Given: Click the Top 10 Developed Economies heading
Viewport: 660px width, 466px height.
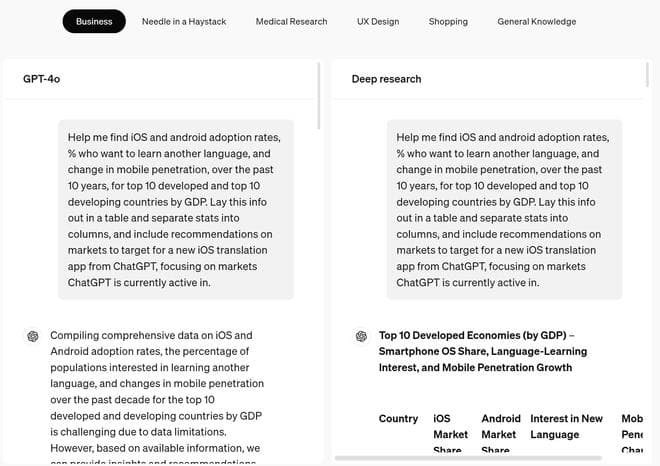Looking at the screenshot, I should [x=482, y=351].
